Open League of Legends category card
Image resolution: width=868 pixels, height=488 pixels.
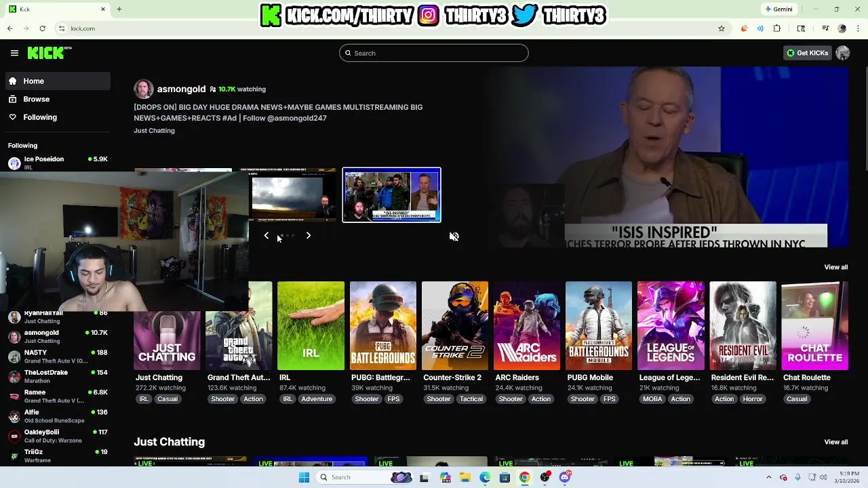point(670,326)
